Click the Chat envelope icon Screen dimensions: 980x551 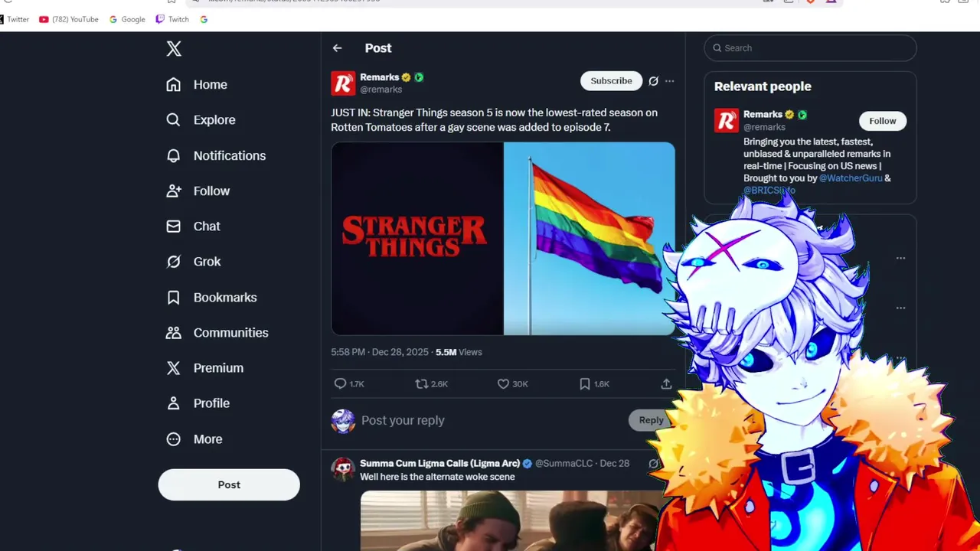point(174,227)
